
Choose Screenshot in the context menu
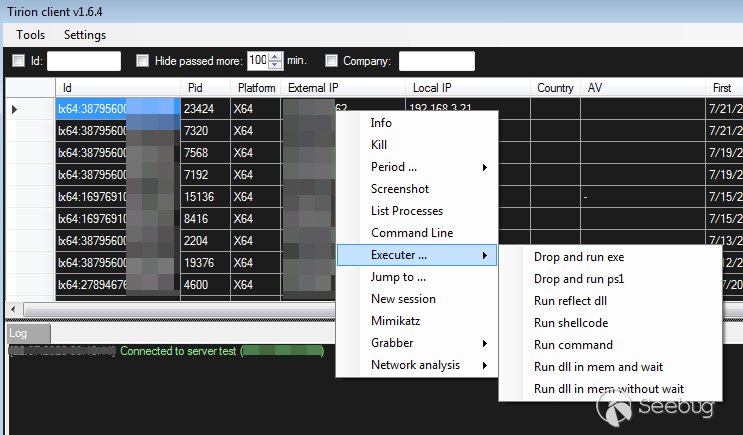pyautogui.click(x=399, y=189)
